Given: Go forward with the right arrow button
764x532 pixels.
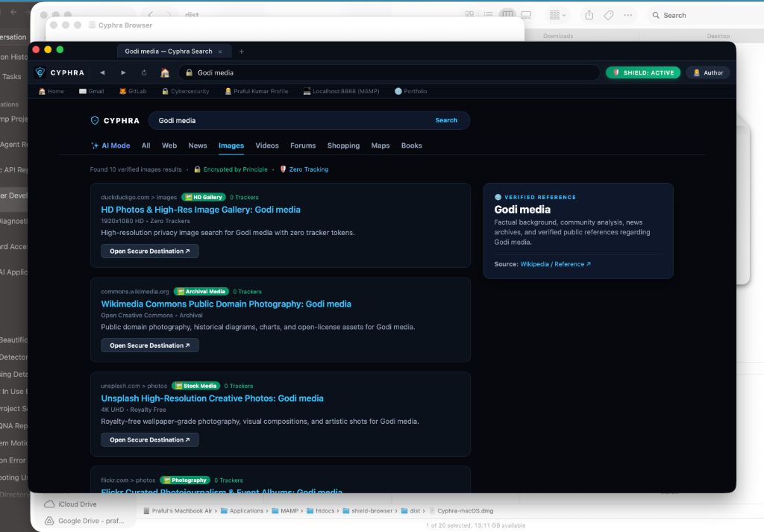Looking at the screenshot, I should (123, 72).
